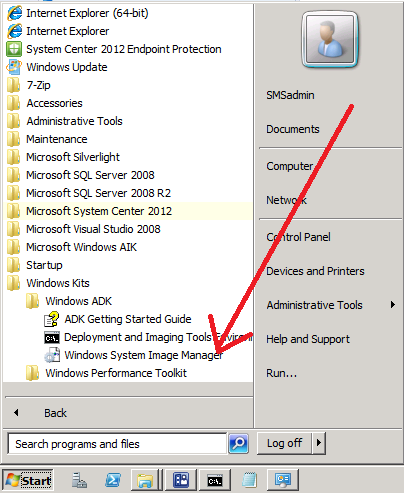Click the Search programs and files box
Viewport: 404px width, 493px height.
pos(117,444)
